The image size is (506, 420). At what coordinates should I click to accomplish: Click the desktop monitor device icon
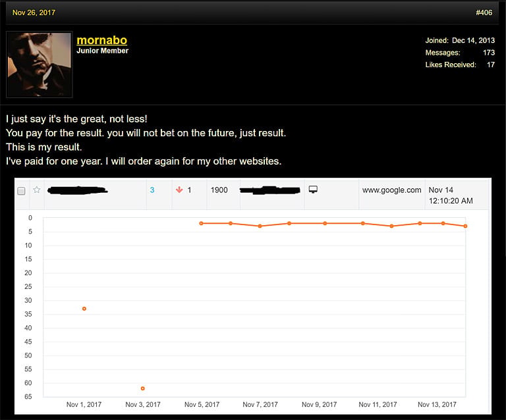click(313, 190)
